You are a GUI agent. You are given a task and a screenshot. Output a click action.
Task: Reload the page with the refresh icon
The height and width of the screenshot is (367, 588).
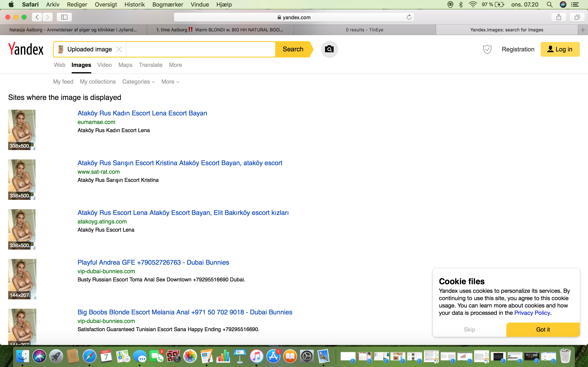point(409,17)
